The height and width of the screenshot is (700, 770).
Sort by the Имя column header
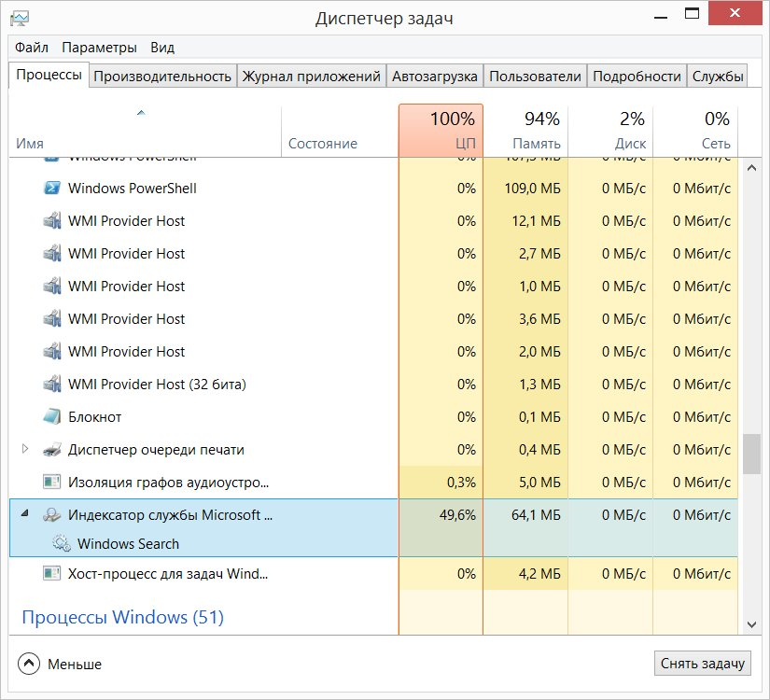pyautogui.click(x=145, y=131)
